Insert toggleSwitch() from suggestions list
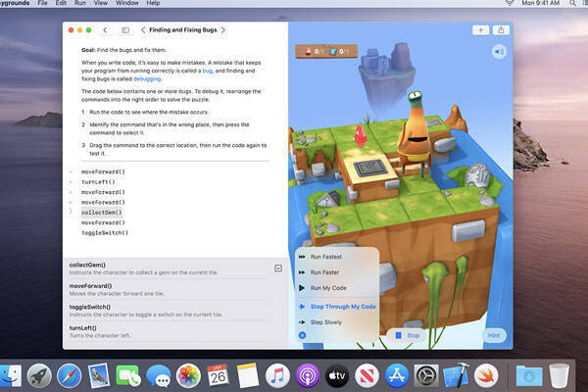The height and width of the screenshot is (392, 588). coord(90,307)
